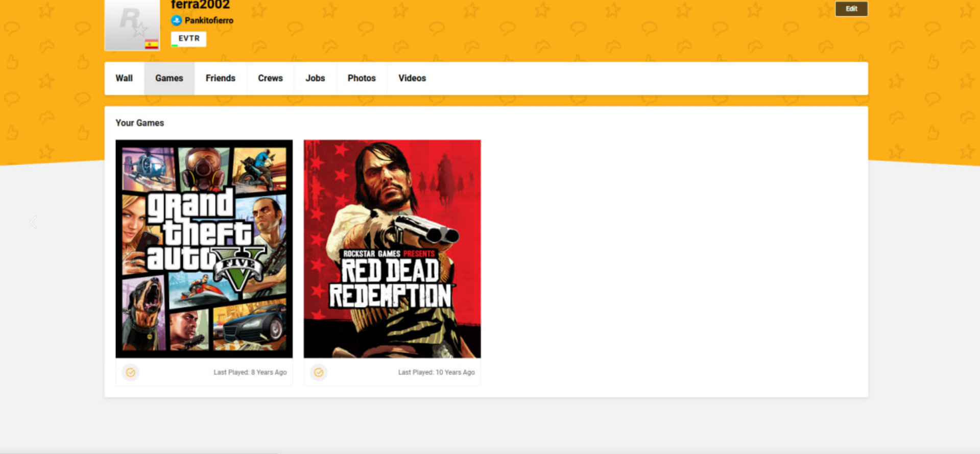
Task: Open the EVTR crew tag
Action: pos(188,39)
